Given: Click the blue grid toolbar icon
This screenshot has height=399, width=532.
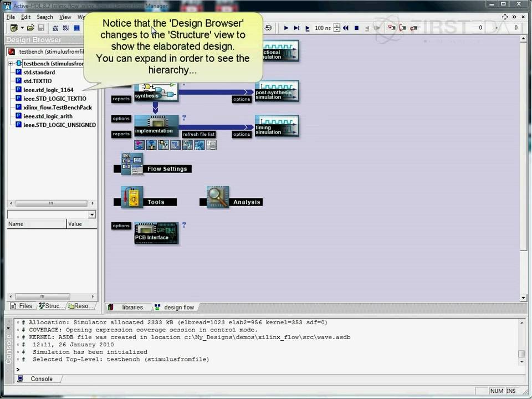Looking at the screenshot, I should tap(76, 28).
